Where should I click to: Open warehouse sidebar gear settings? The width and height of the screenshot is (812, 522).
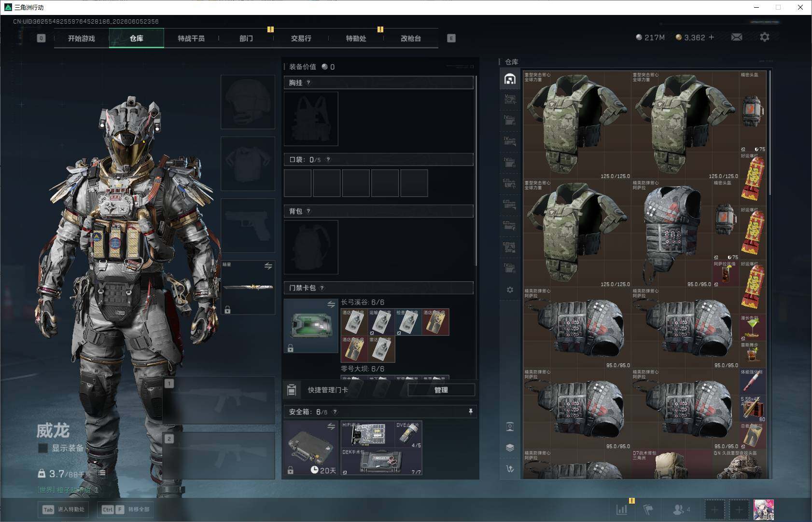click(x=510, y=290)
